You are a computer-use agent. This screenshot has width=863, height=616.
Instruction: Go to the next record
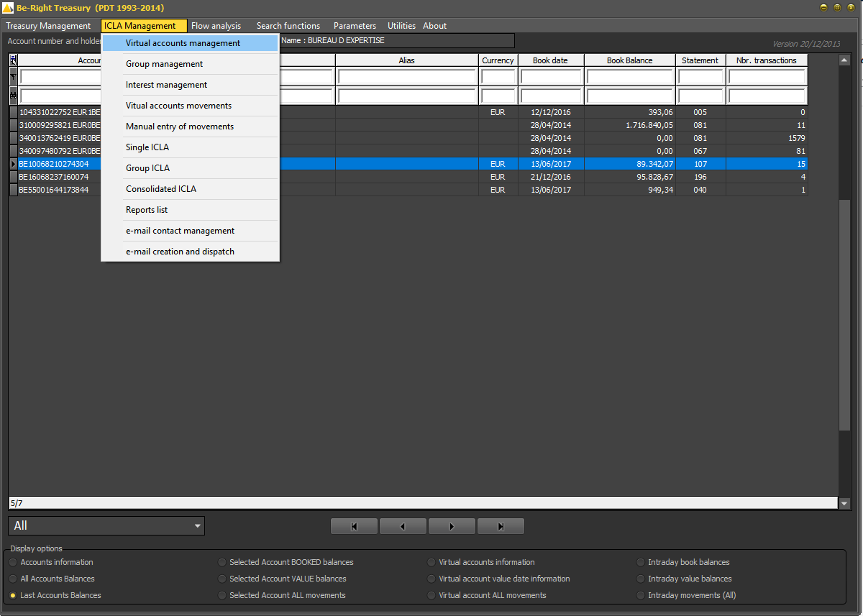pyautogui.click(x=452, y=526)
